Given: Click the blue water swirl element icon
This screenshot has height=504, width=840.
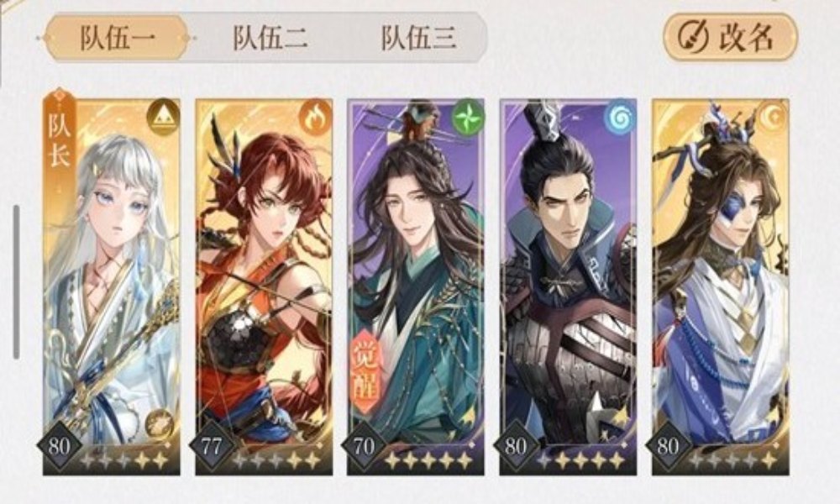Looking at the screenshot, I should tap(620, 118).
